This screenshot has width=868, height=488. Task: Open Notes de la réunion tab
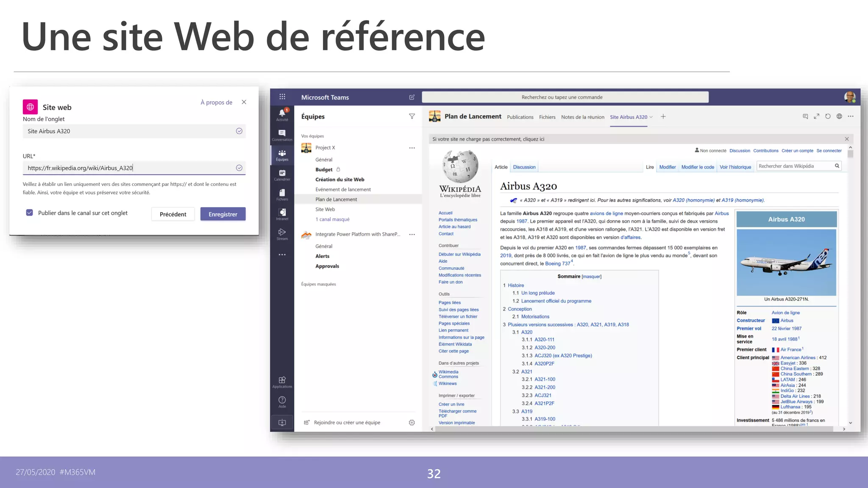coord(583,117)
